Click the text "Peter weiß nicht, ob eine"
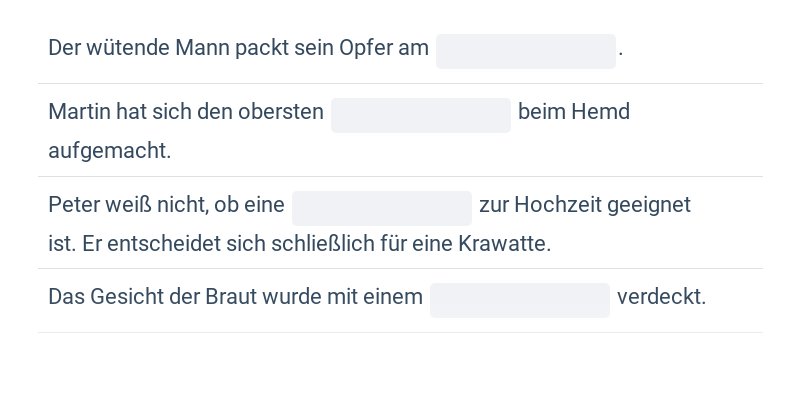The width and height of the screenshot is (800, 400). point(166,205)
